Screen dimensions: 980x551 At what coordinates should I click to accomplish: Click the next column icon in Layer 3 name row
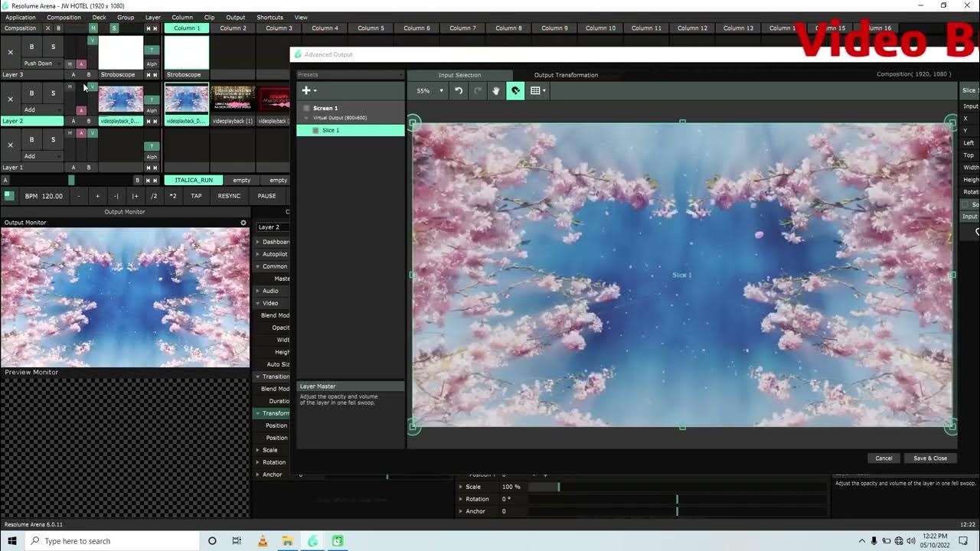(x=155, y=75)
